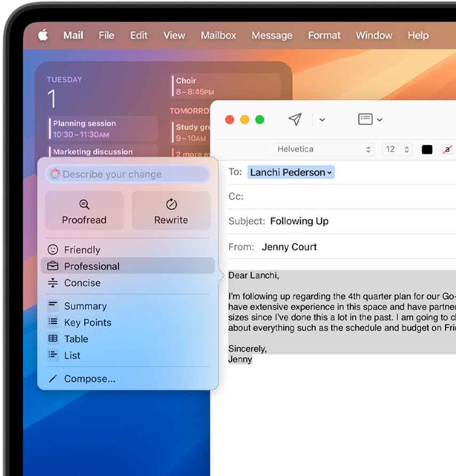Open the header fields icon in the toolbar

click(x=366, y=119)
